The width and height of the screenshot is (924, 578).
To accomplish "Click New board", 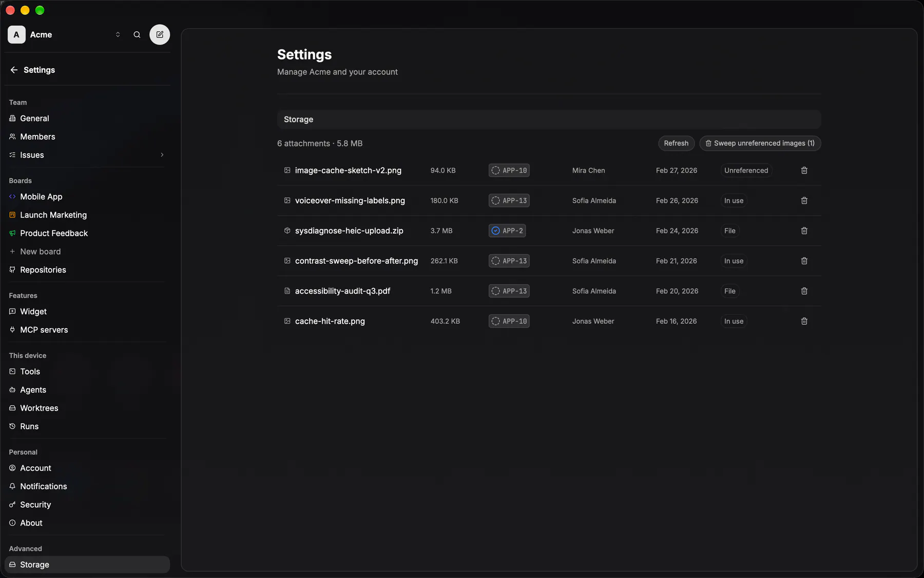I will click(87, 252).
